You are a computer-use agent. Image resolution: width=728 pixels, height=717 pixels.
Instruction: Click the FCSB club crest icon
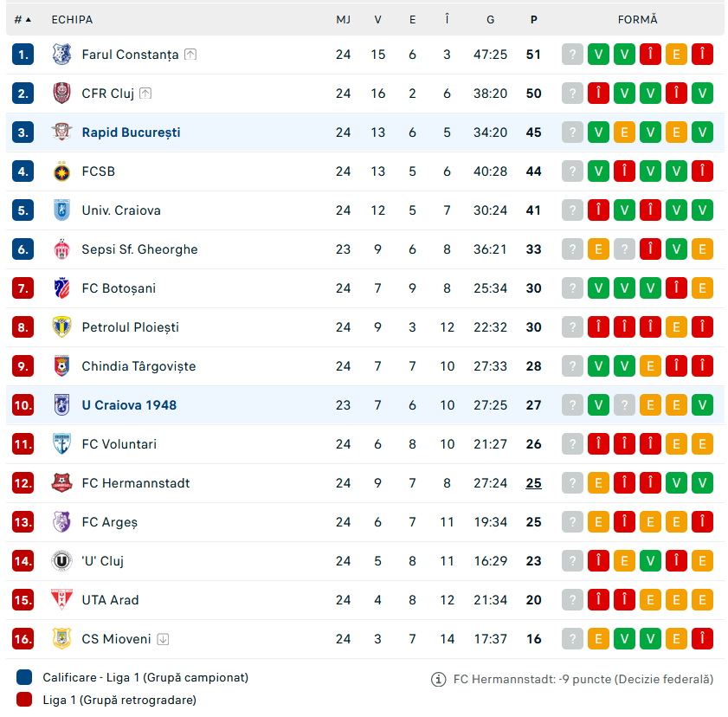tap(61, 171)
